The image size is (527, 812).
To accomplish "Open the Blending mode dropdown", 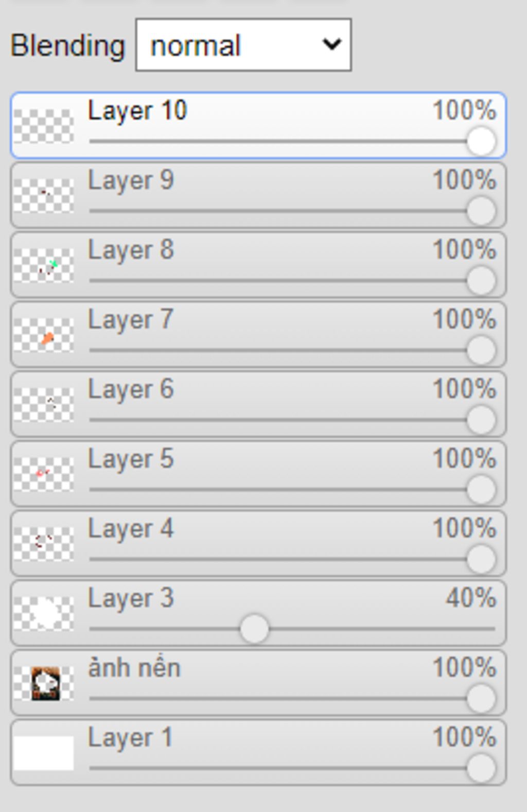I will tap(243, 45).
